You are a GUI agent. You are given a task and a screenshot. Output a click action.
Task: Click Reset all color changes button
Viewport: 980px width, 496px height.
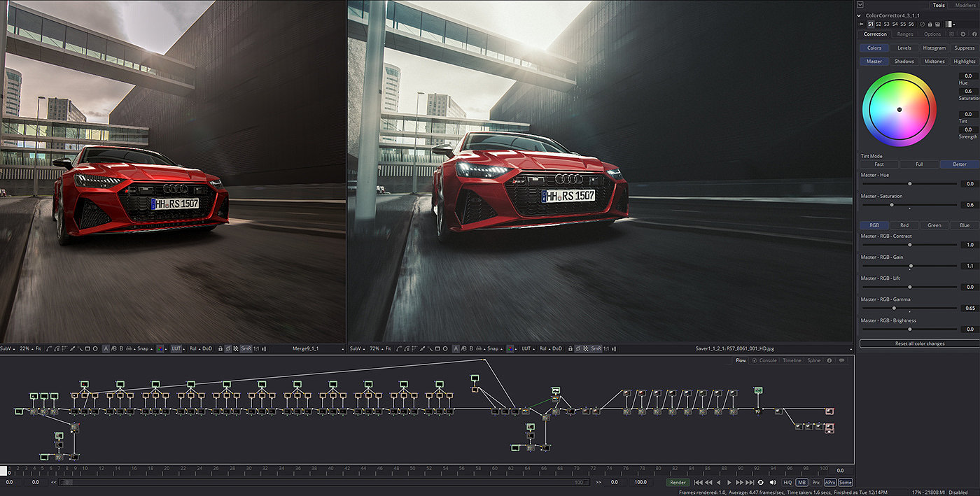click(918, 343)
